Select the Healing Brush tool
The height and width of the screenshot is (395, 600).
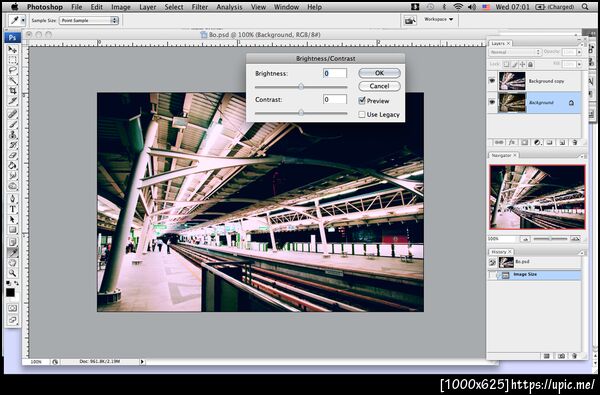12,114
